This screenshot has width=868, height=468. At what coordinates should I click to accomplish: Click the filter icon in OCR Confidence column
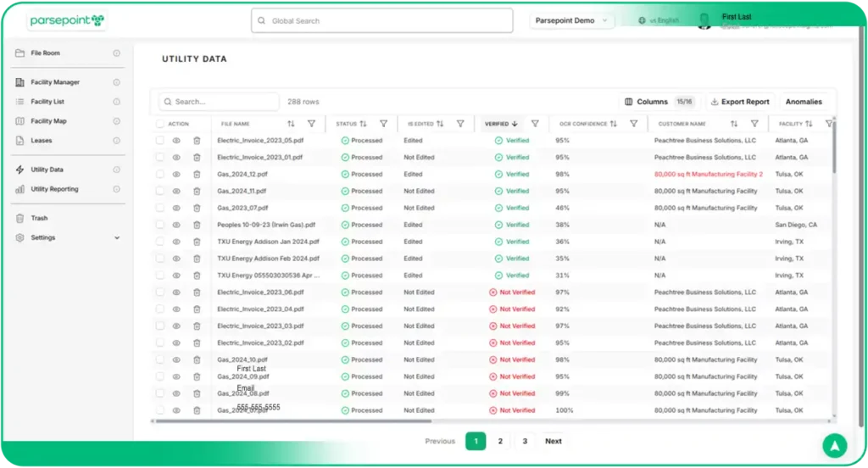[633, 124]
